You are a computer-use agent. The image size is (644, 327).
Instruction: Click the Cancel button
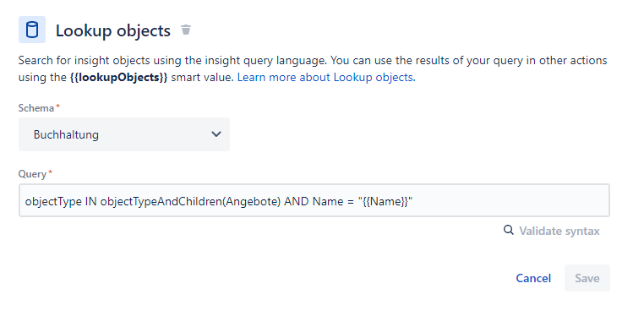[533, 278]
